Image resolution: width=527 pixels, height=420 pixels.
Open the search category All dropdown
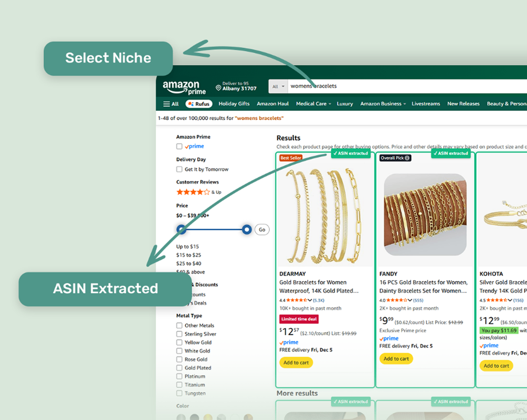[x=278, y=86]
